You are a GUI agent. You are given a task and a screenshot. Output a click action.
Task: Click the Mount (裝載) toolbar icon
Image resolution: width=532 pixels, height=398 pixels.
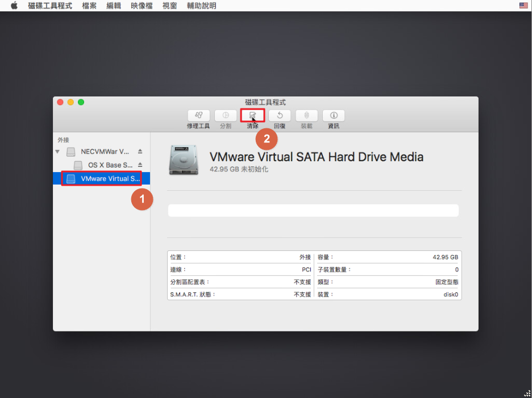pyautogui.click(x=307, y=116)
